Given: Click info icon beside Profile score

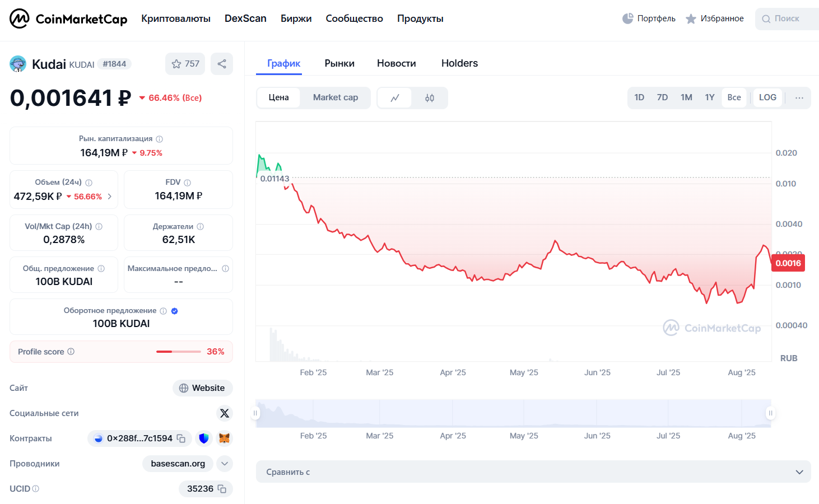Looking at the screenshot, I should click(71, 352).
